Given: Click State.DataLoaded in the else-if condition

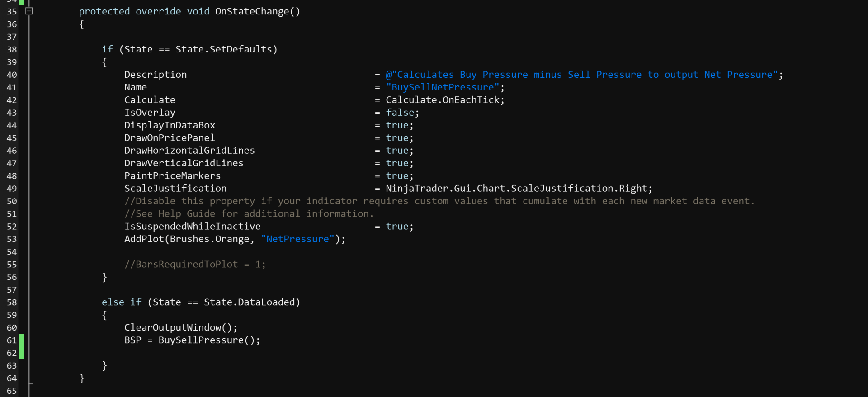Looking at the screenshot, I should [x=251, y=302].
